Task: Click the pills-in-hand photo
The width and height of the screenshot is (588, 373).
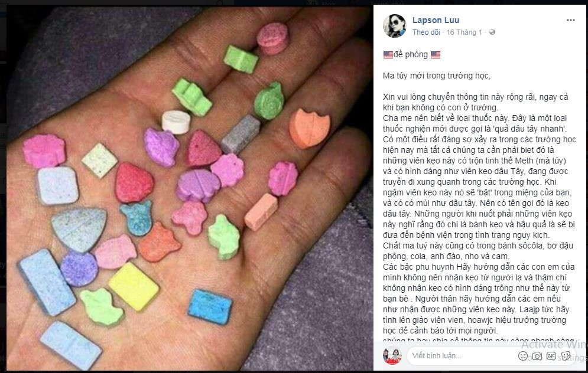Action: pyautogui.click(x=190, y=188)
